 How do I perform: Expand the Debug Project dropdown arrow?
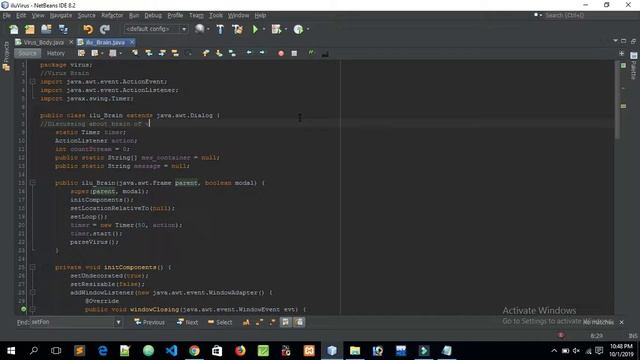pos(285,29)
